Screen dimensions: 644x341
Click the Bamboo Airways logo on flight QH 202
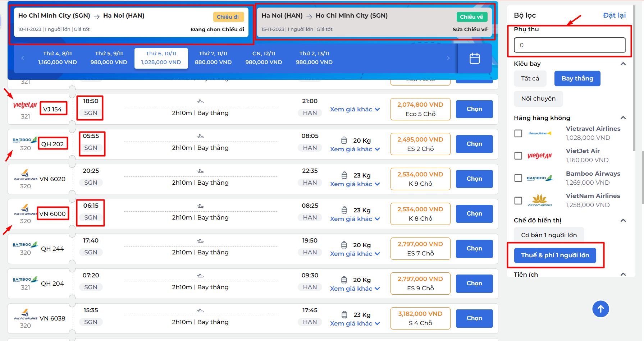click(25, 140)
